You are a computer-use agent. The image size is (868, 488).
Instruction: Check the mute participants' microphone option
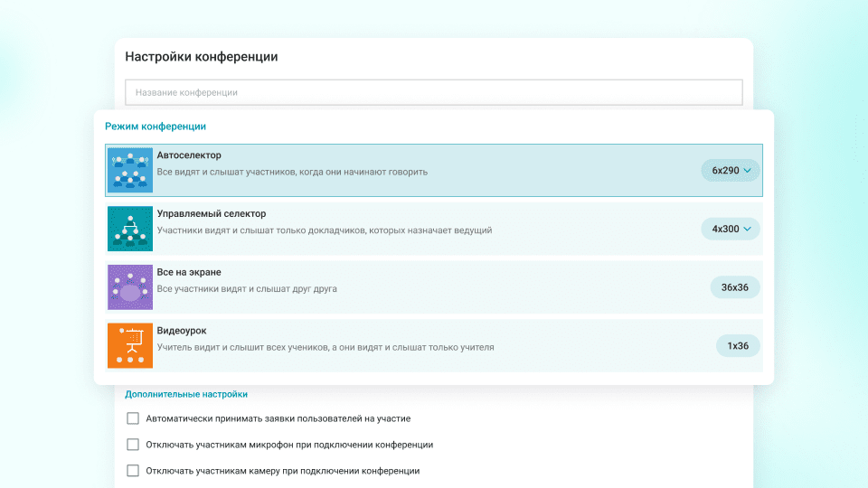[x=133, y=445]
